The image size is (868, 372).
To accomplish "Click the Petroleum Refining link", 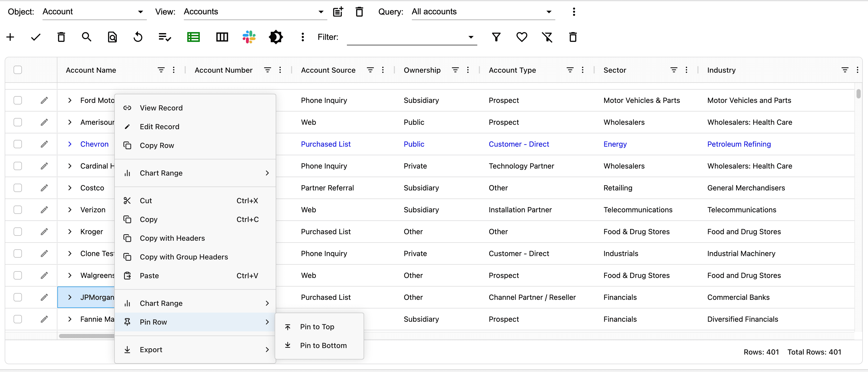I will click(x=739, y=144).
